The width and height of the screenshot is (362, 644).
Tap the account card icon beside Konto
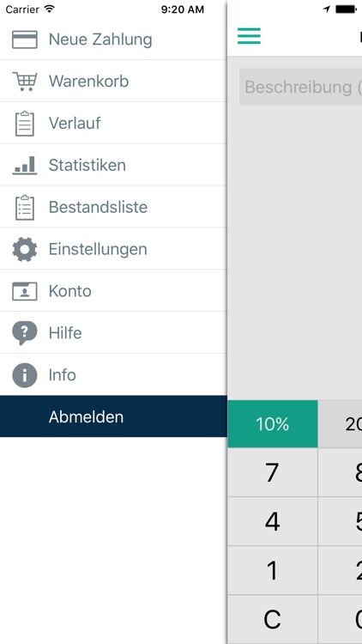click(x=25, y=291)
